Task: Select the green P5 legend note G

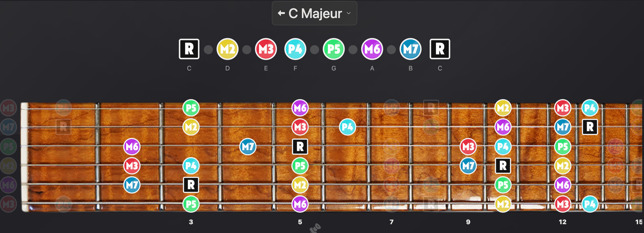Action: [334, 49]
